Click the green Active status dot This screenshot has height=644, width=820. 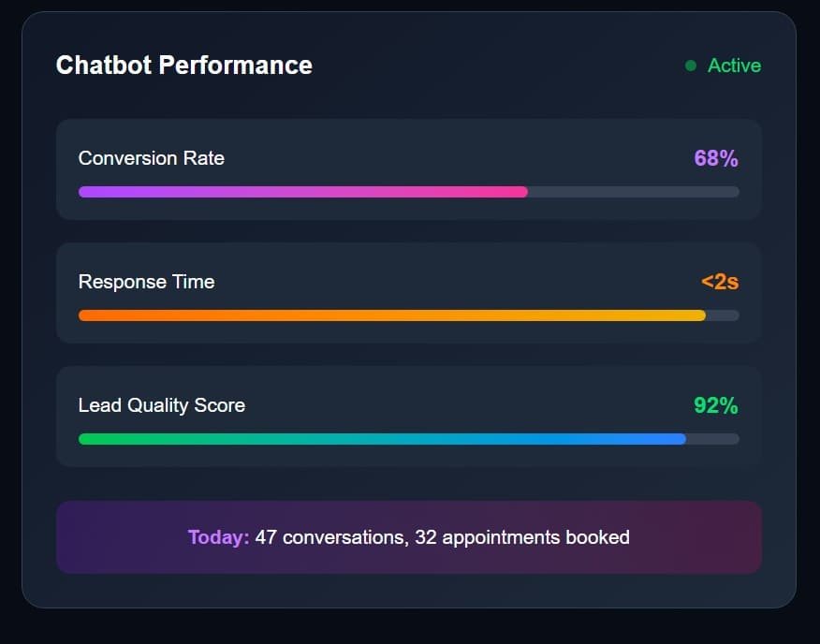(x=690, y=66)
